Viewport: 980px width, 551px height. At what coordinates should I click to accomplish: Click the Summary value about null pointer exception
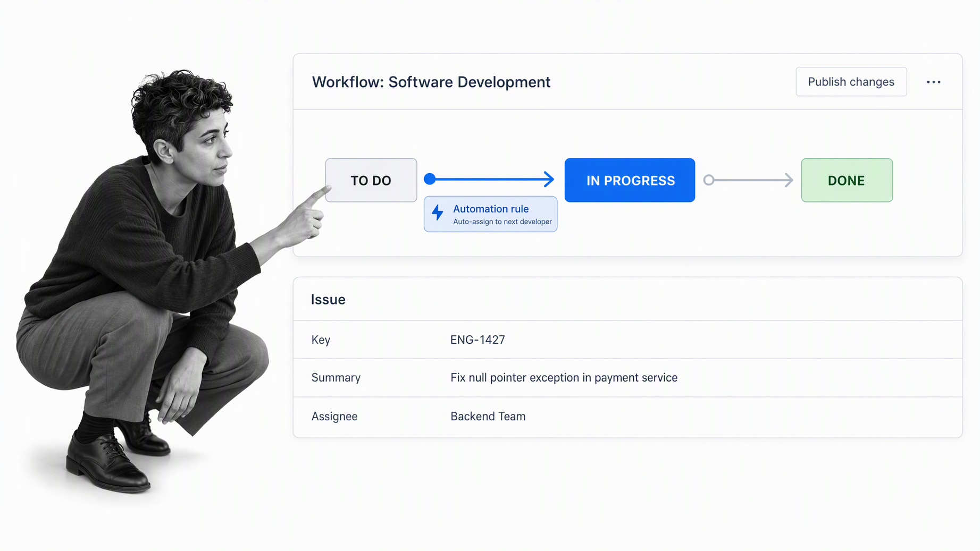[564, 378]
